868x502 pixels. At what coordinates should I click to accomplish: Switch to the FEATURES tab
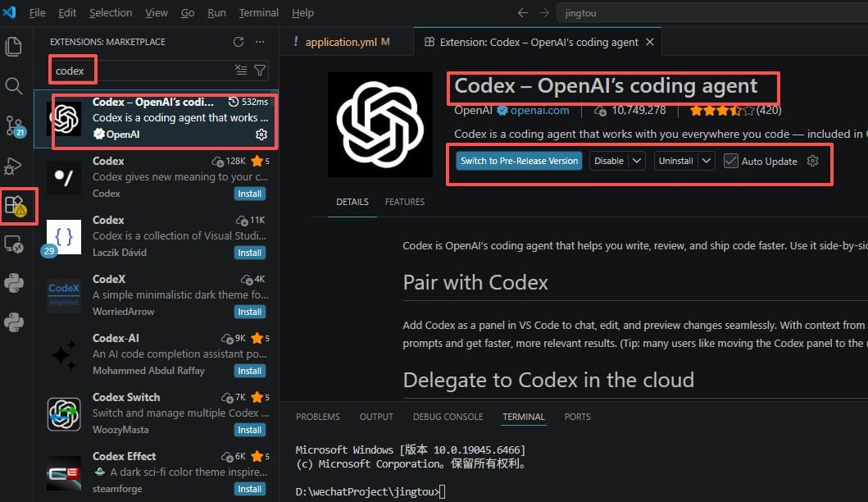pos(405,202)
